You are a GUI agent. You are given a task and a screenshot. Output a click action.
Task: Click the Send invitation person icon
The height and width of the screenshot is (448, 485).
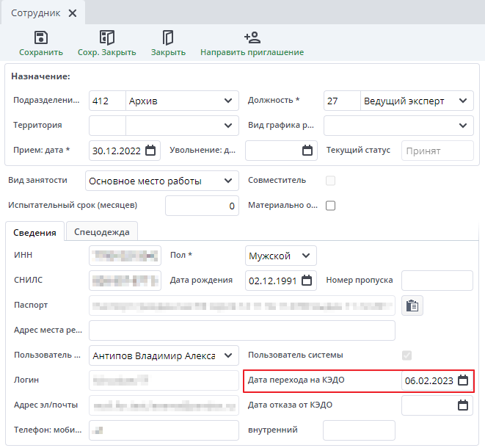(x=252, y=38)
